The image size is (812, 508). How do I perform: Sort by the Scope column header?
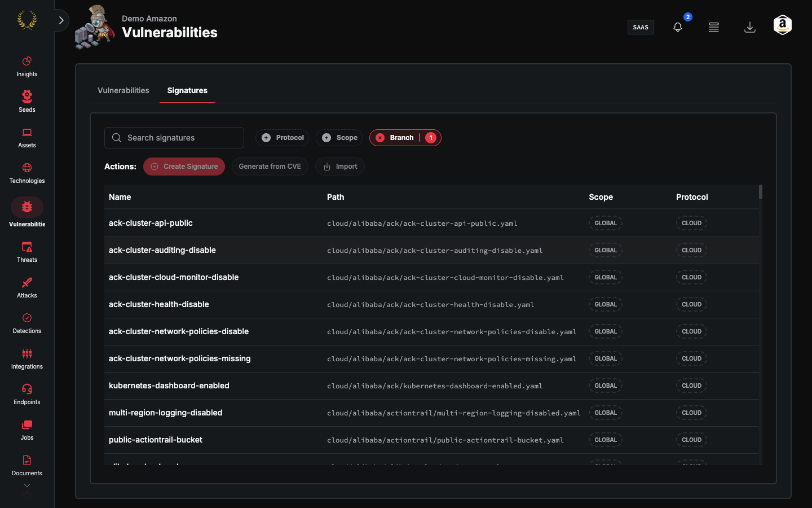tap(601, 197)
